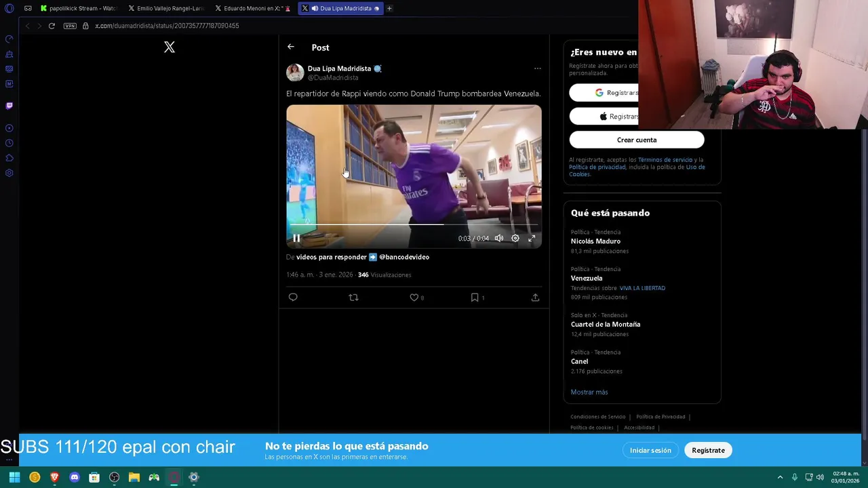Image resolution: width=868 pixels, height=488 pixels.
Task: Open the Opera GX menu logo
Action: pos(9,8)
